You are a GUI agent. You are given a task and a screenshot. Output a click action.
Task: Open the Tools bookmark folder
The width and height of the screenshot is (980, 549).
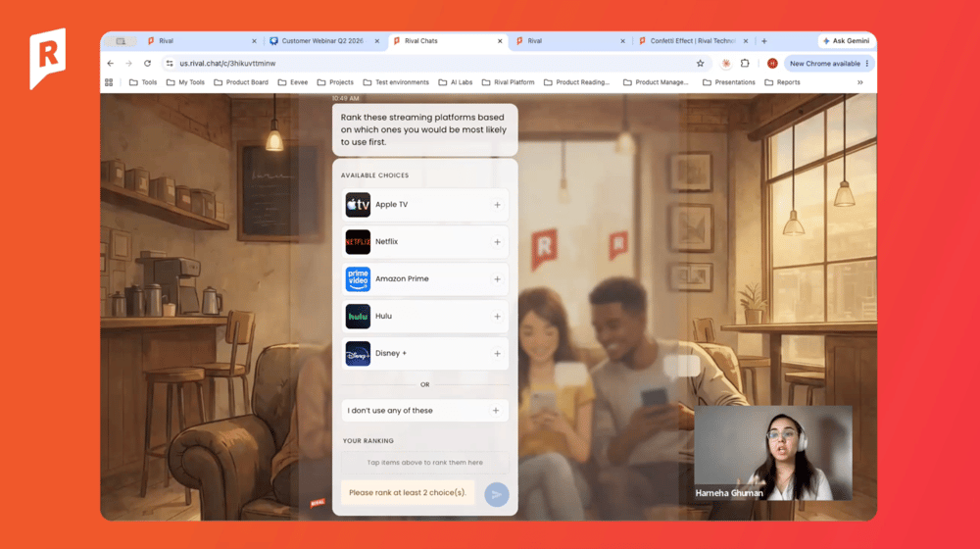(143, 82)
